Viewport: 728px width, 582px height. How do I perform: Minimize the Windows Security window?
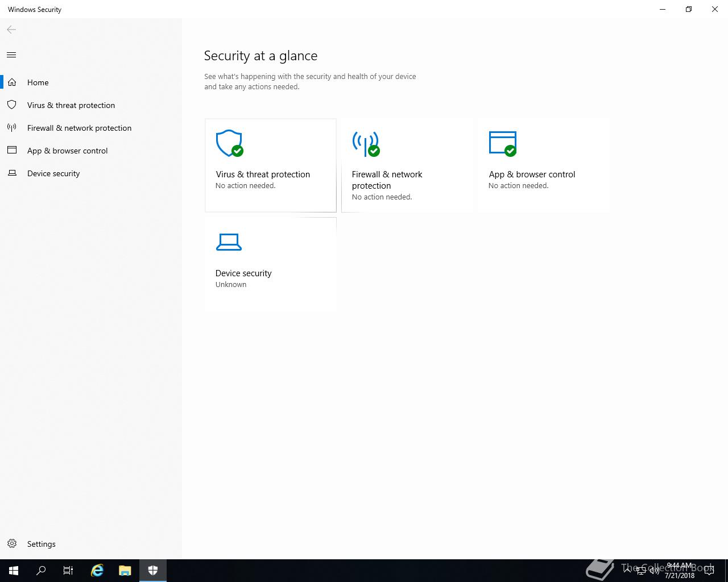click(x=663, y=9)
